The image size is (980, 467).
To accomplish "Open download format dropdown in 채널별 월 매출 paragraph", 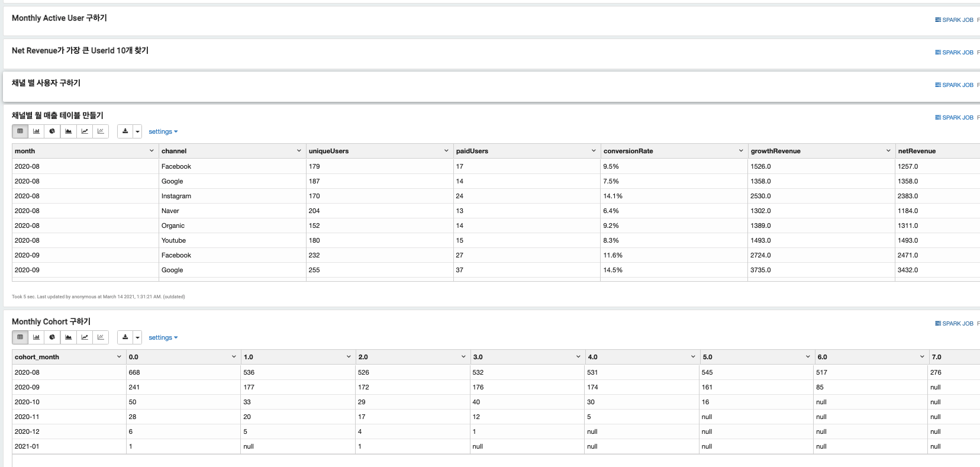I will point(137,131).
